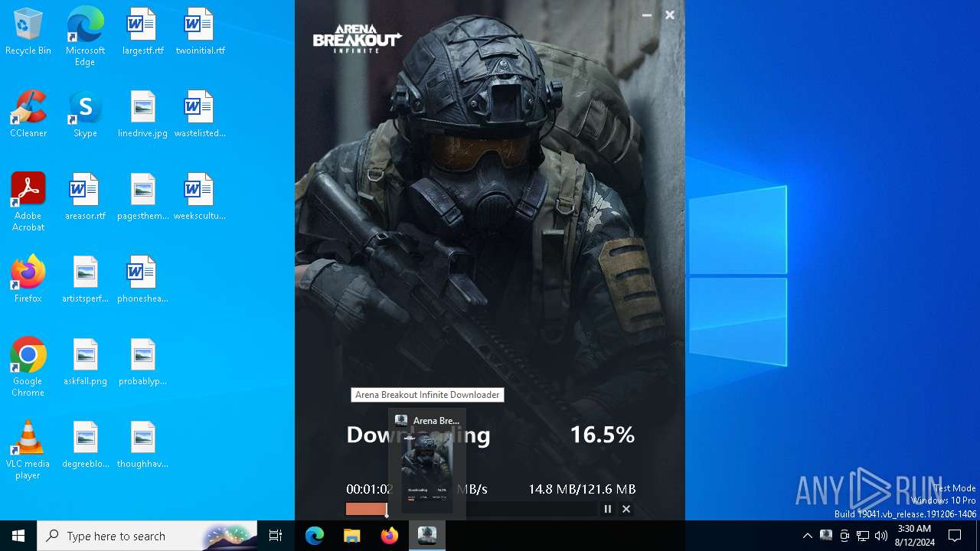Minimize the Arena Breakout downloader window
The height and width of the screenshot is (551, 980).
[647, 15]
